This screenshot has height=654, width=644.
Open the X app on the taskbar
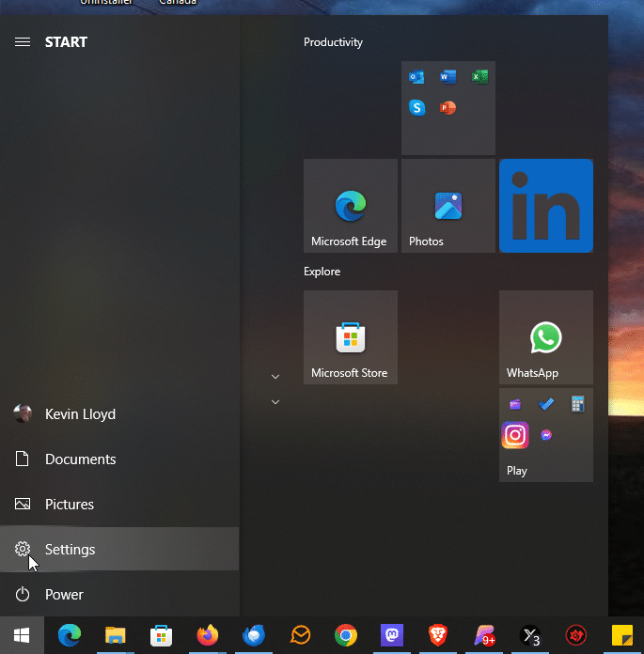click(x=530, y=635)
